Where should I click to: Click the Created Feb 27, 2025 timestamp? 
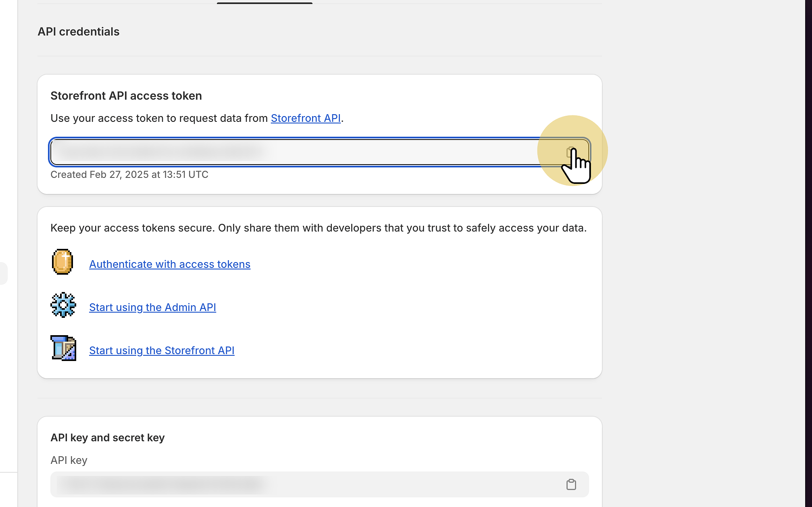(x=129, y=175)
